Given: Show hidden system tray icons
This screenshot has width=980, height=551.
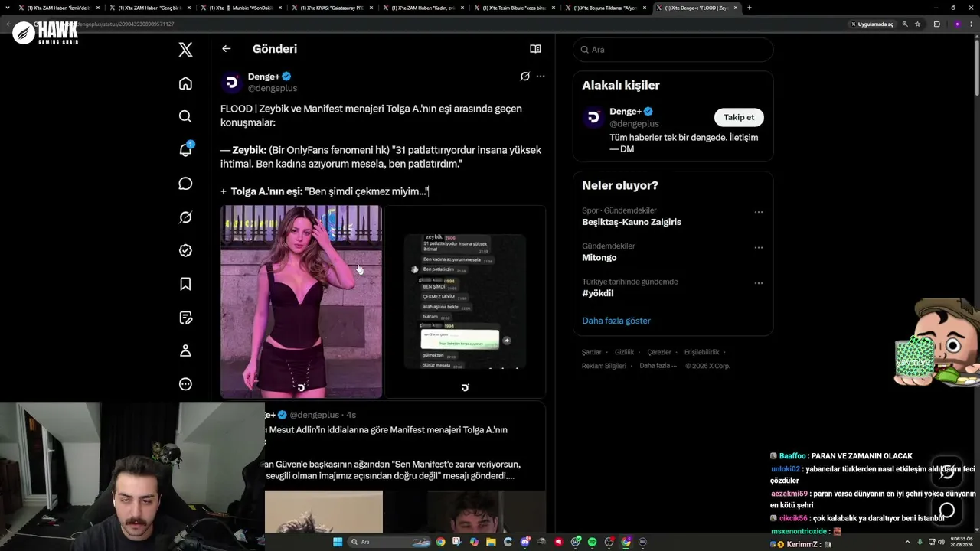Looking at the screenshot, I should point(908,542).
